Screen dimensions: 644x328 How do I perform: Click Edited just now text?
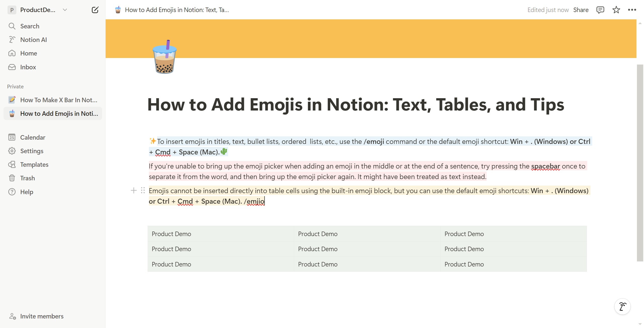coord(548,10)
